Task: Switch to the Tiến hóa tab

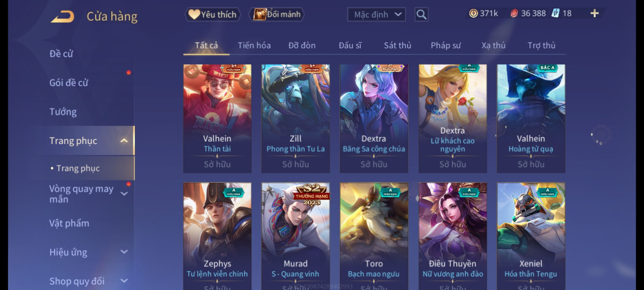Action: pyautogui.click(x=254, y=46)
